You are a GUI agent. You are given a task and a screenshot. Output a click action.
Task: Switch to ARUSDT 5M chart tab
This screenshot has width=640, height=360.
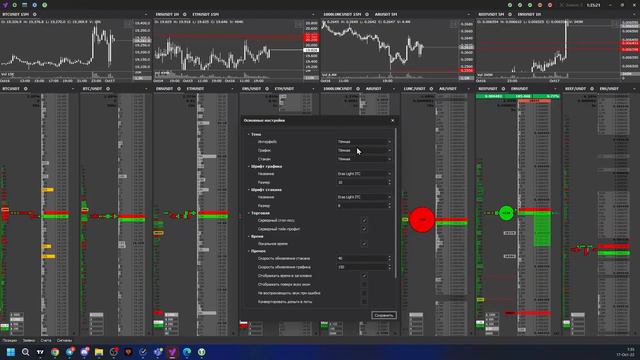click(386, 14)
